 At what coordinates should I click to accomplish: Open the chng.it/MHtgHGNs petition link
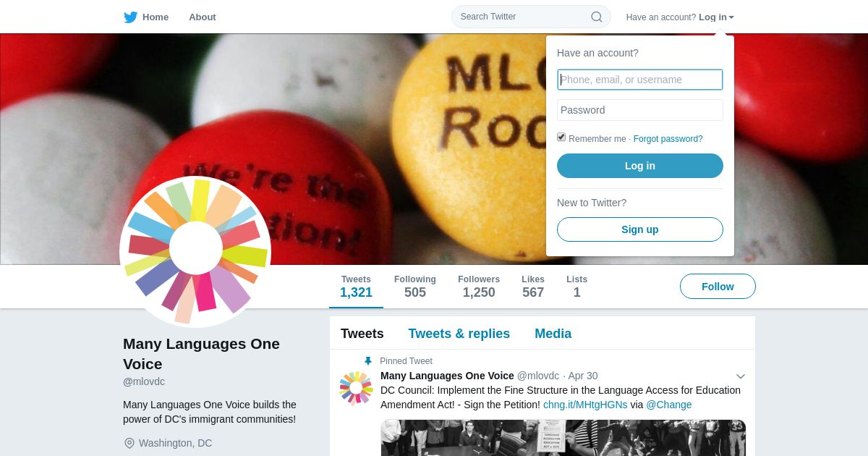(585, 405)
